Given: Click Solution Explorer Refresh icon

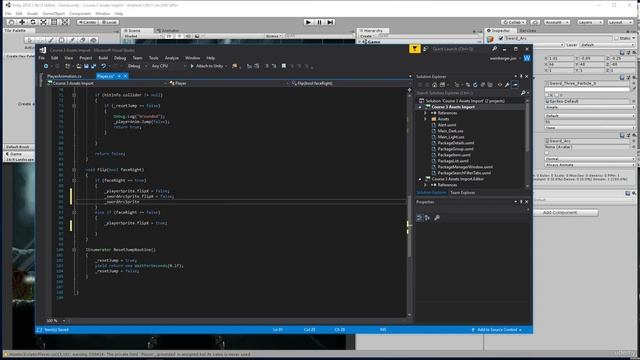Looking at the screenshot, I should (x=475, y=85).
